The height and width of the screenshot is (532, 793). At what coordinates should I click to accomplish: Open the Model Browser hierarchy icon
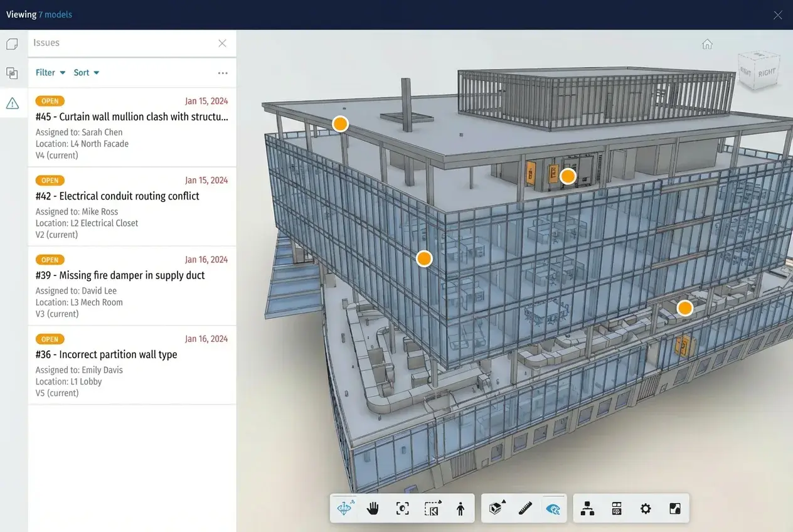(x=587, y=508)
